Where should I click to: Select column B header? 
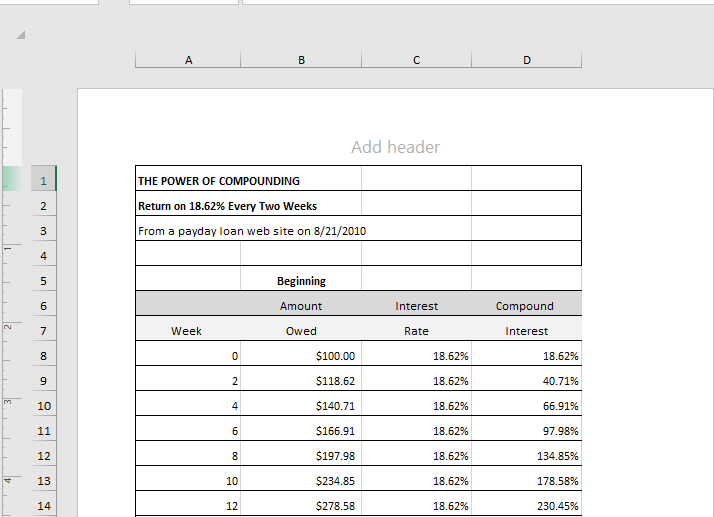pyautogui.click(x=301, y=60)
